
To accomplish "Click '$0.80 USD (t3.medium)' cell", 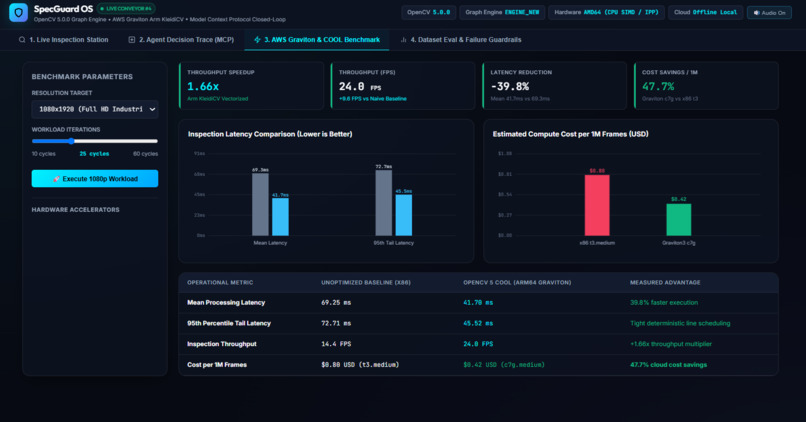I will point(360,364).
